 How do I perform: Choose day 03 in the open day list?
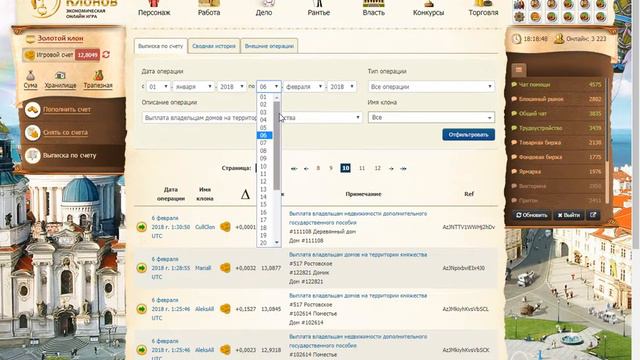264,112
